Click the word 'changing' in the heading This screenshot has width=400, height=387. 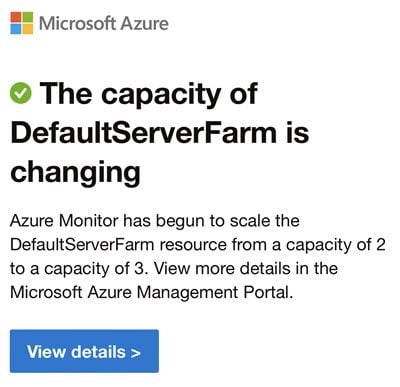(75, 173)
